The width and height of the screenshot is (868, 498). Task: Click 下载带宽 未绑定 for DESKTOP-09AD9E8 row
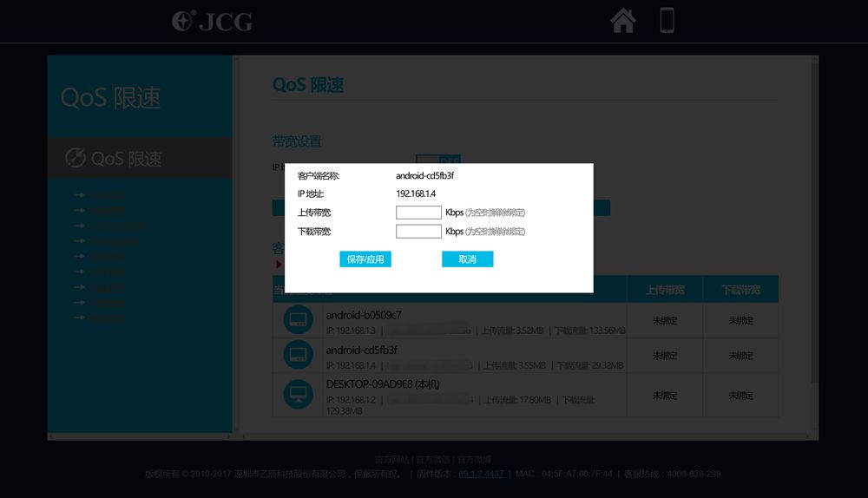740,395
